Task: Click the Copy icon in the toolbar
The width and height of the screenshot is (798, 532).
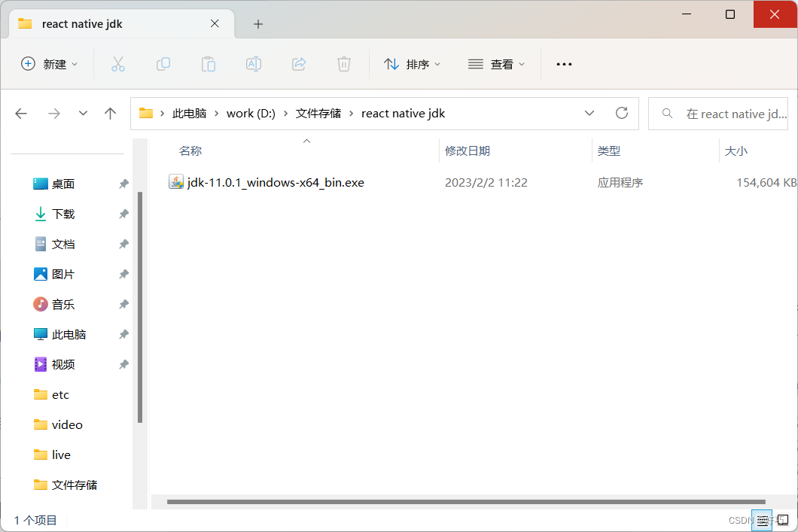Action: [163, 64]
